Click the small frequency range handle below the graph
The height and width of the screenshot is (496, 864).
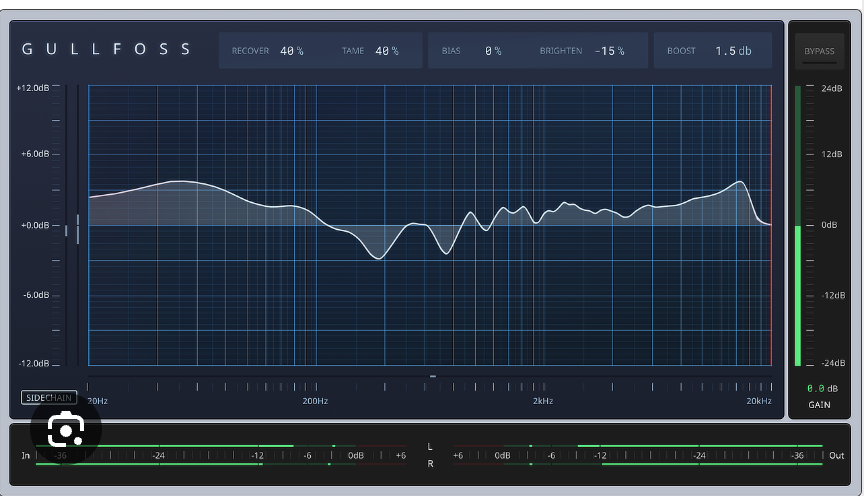click(x=433, y=376)
